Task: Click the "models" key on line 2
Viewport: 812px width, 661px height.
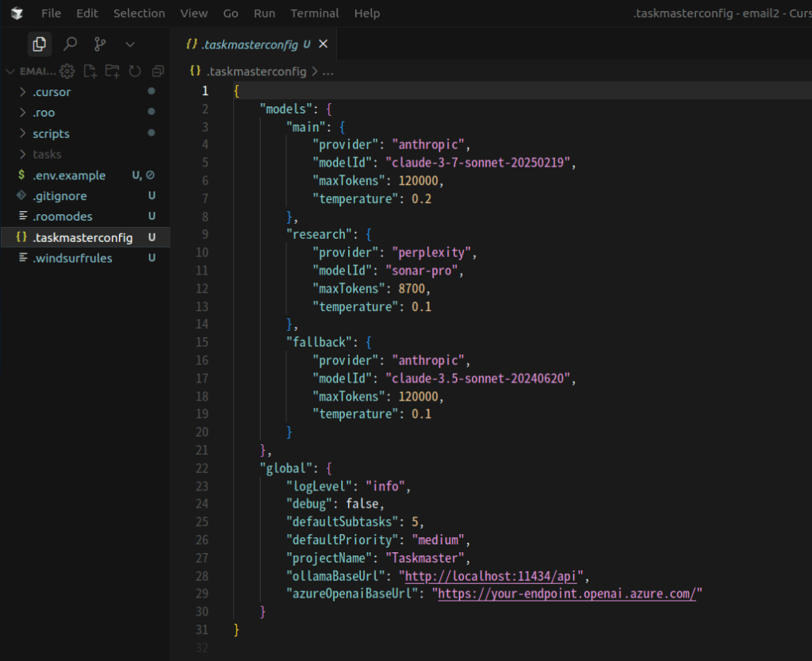Action: 285,109
